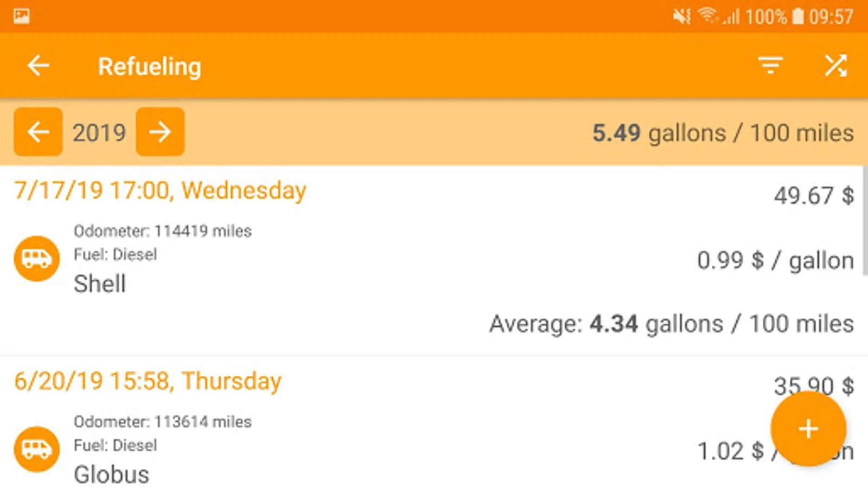Tap Odometer 113614 miles reading
Screen dimensions: 868x488
(x=162, y=422)
